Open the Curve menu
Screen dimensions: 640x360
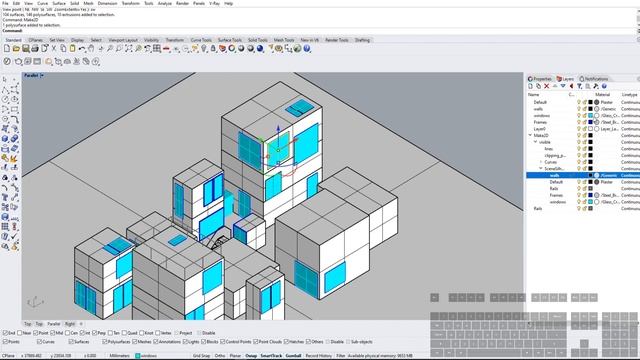coord(42,3)
